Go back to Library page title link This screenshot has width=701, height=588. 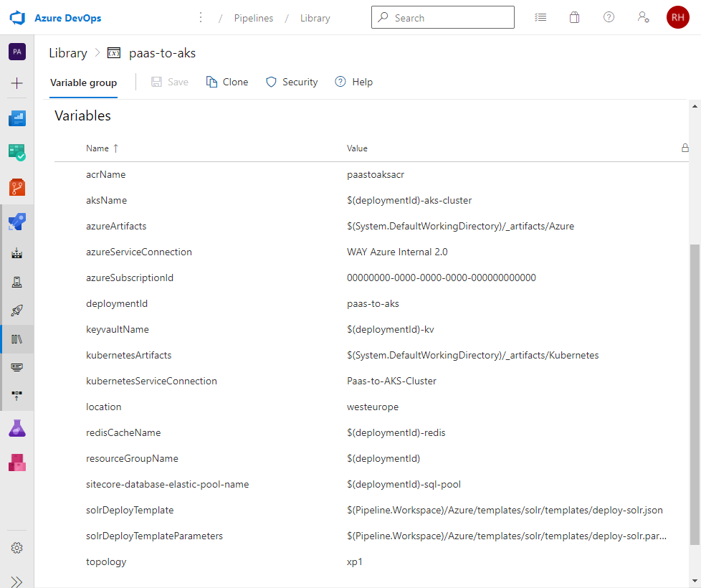(x=68, y=53)
